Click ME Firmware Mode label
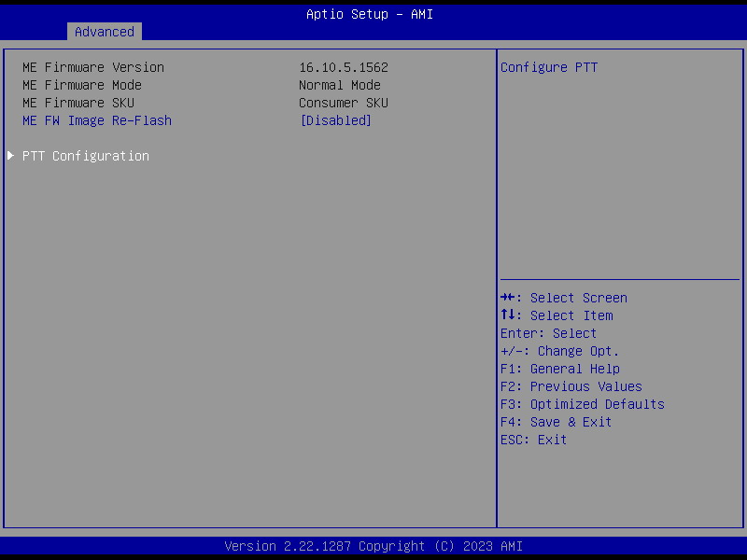Screen dimensions: 747x560 (82, 85)
